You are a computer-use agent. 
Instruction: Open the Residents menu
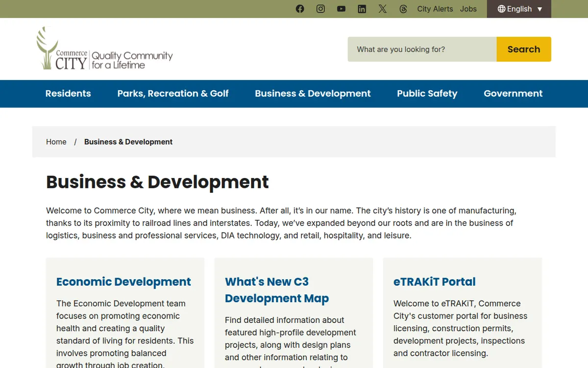coord(68,94)
